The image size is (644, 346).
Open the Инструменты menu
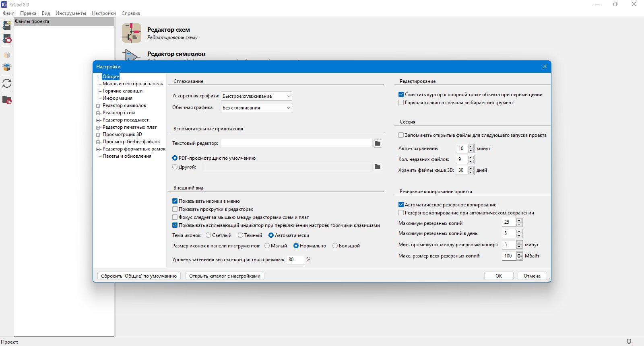(71, 13)
